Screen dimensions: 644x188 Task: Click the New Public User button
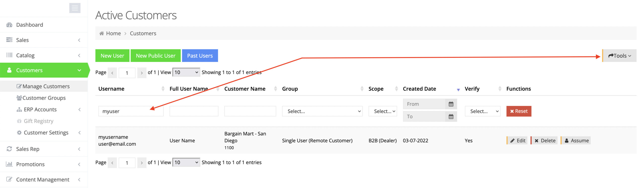(x=155, y=56)
